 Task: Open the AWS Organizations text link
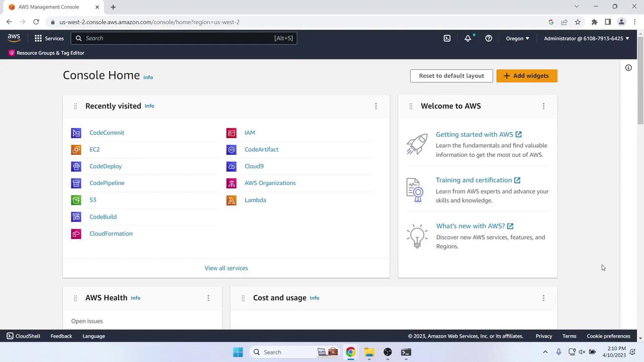tap(270, 183)
